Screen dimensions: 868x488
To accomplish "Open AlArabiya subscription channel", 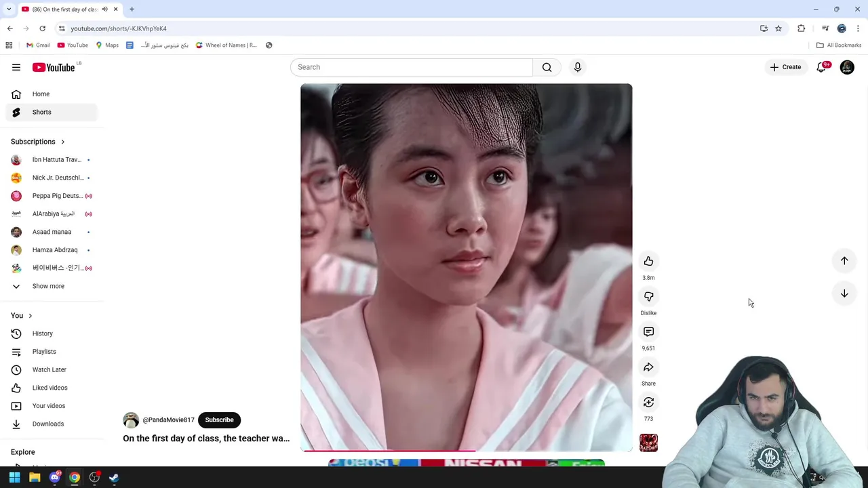I will pyautogui.click(x=52, y=213).
